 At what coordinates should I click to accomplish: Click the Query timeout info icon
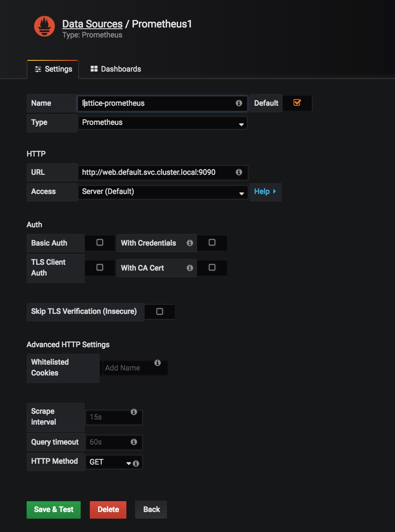click(x=134, y=442)
